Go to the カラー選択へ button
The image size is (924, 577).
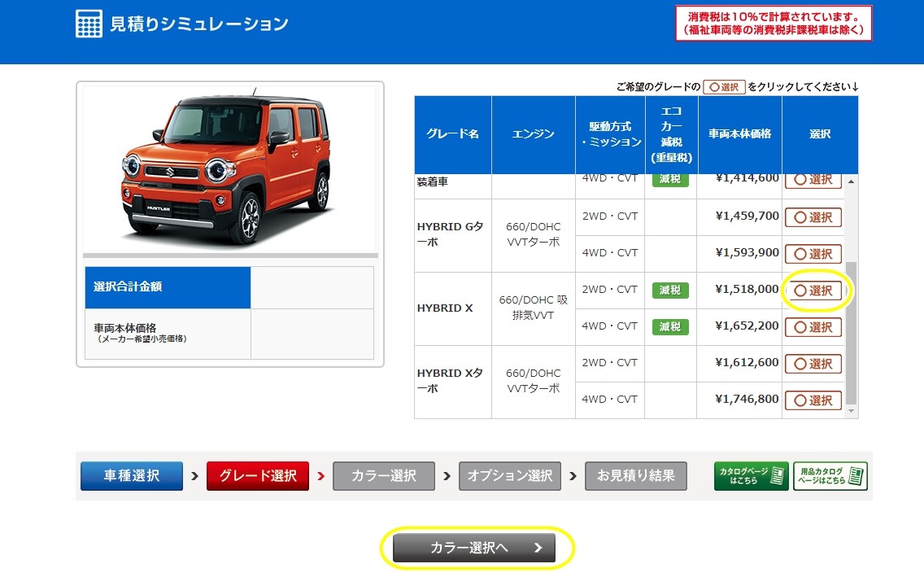[x=474, y=548]
